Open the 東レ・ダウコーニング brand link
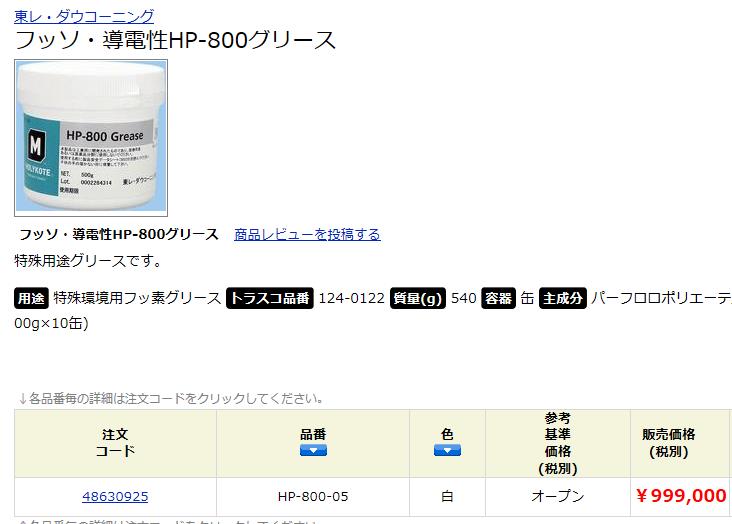Viewport: 732px width, 524px height. (84, 16)
